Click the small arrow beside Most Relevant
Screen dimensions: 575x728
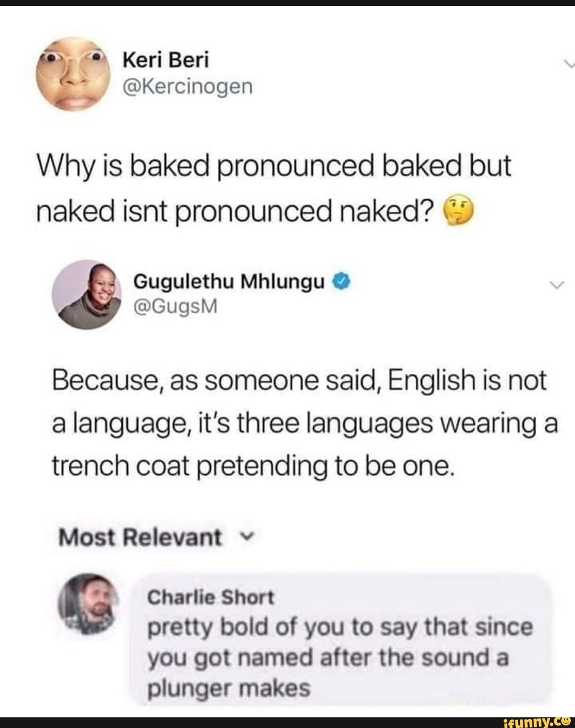(x=245, y=537)
